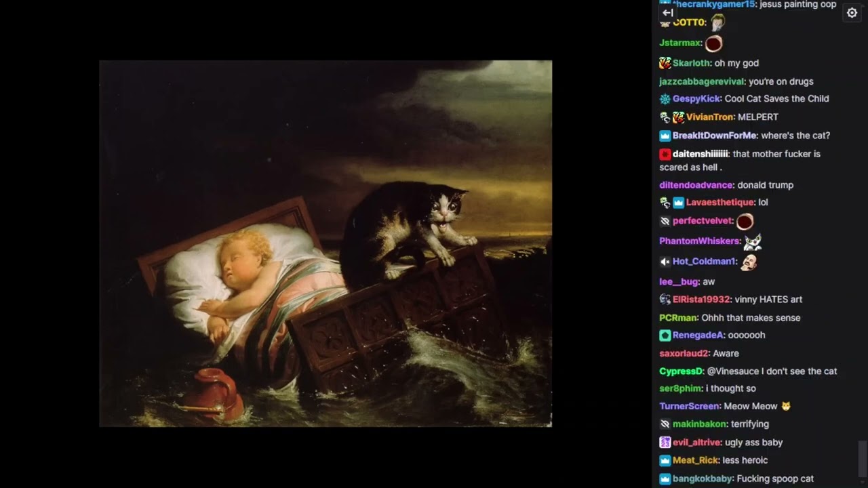Viewport: 868px width, 488px height.
Task: Click the PCRman username
Action: point(678,318)
